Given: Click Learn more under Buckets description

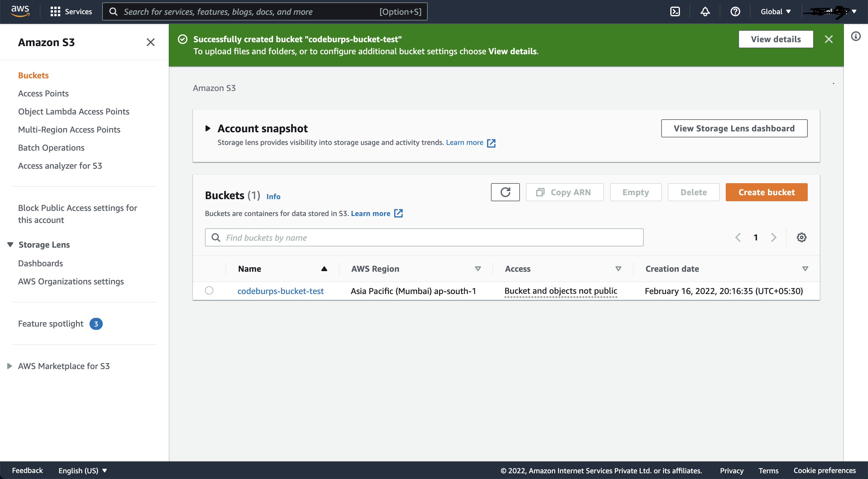Looking at the screenshot, I should (370, 214).
